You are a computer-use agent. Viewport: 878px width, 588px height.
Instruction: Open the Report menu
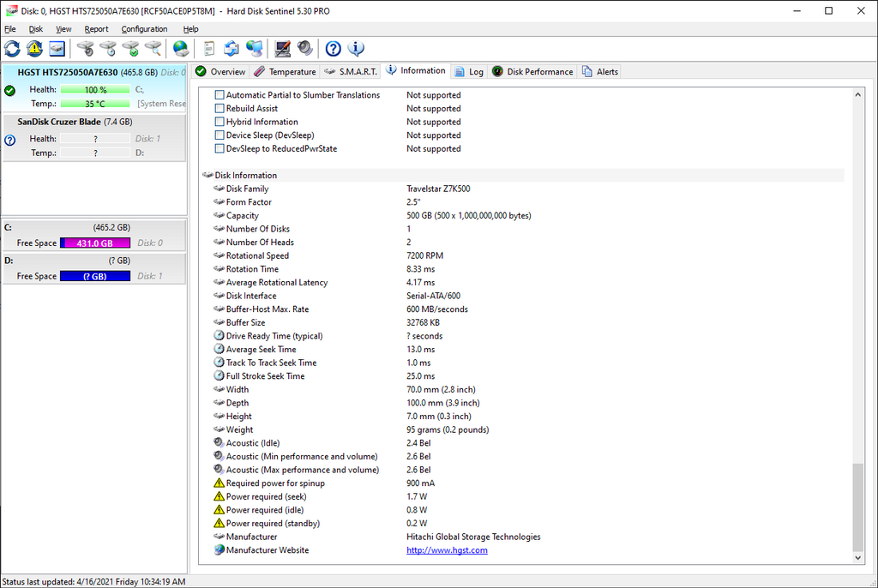tap(96, 29)
